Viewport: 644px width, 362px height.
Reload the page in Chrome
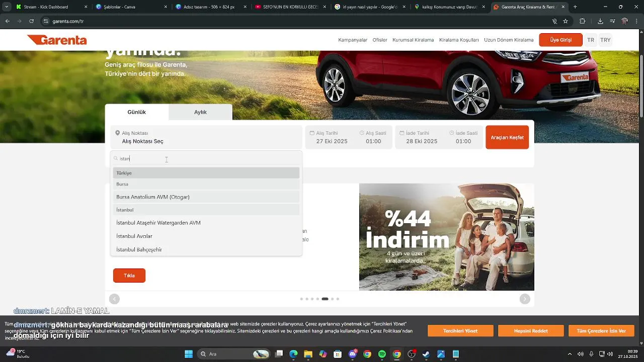click(32, 21)
